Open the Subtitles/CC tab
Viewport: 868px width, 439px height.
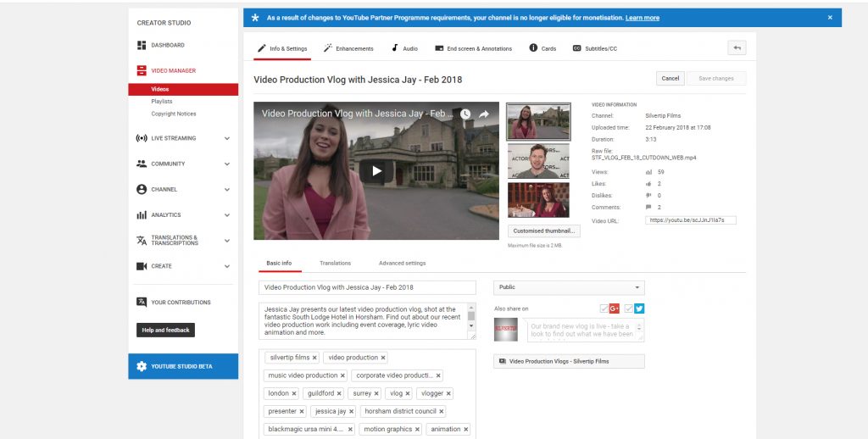(594, 48)
